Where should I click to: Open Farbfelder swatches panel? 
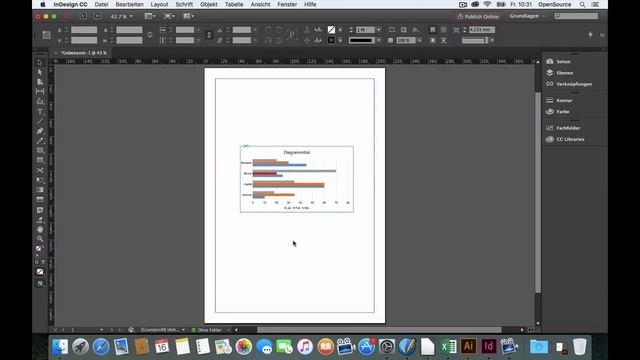(x=568, y=128)
